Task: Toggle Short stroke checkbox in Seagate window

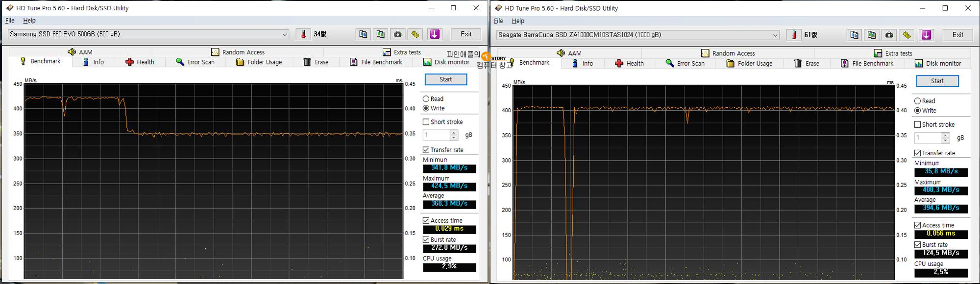Action: [917, 124]
